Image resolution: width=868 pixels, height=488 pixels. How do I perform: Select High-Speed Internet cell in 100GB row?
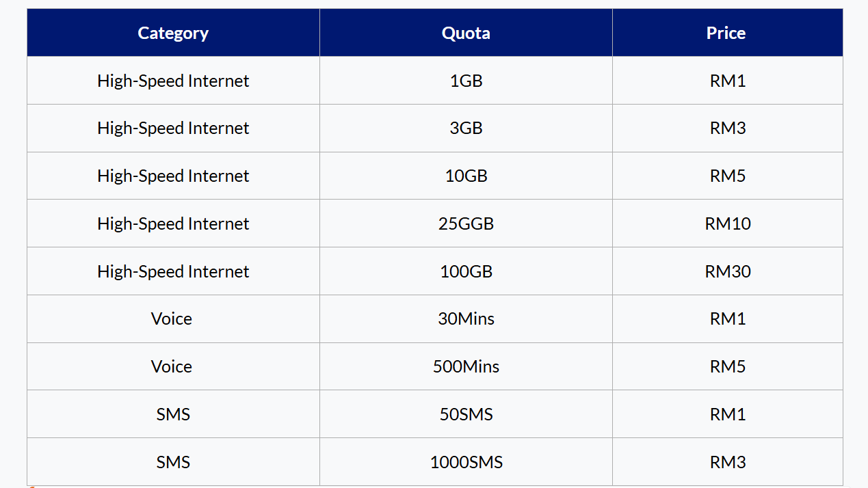(x=173, y=271)
